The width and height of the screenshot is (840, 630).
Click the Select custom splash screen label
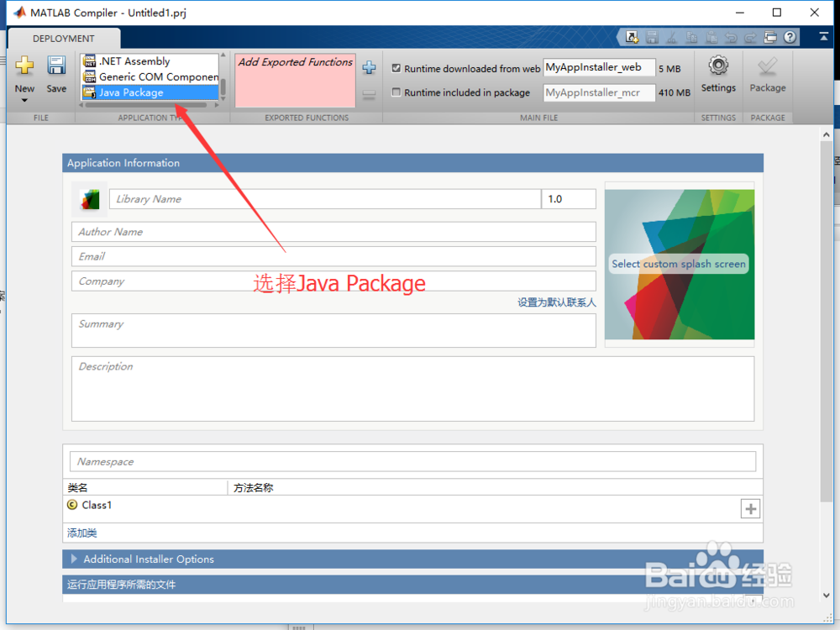679,264
